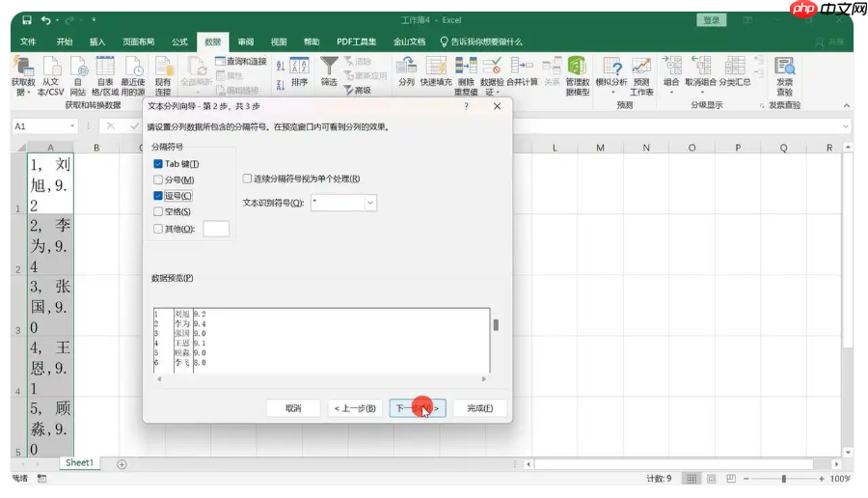Click From Table/Range (自表格/区域) icon
Image resolution: width=868 pixels, height=498 pixels.
105,76
